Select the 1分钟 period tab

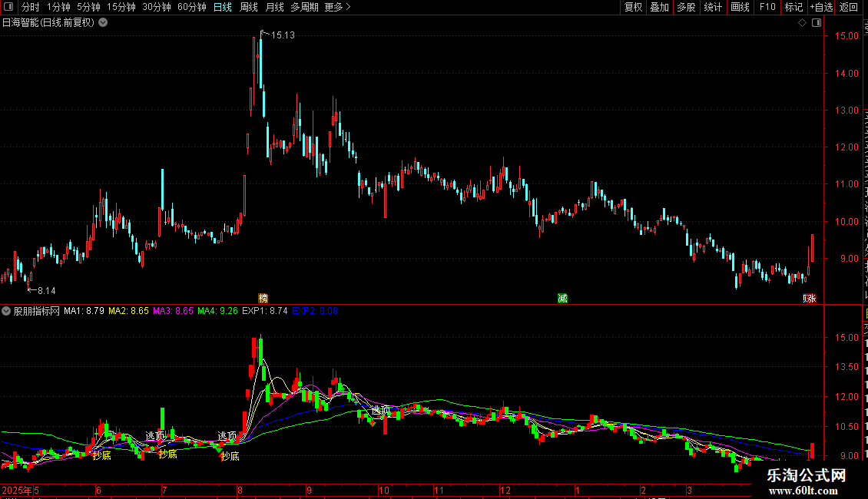tap(58, 7)
